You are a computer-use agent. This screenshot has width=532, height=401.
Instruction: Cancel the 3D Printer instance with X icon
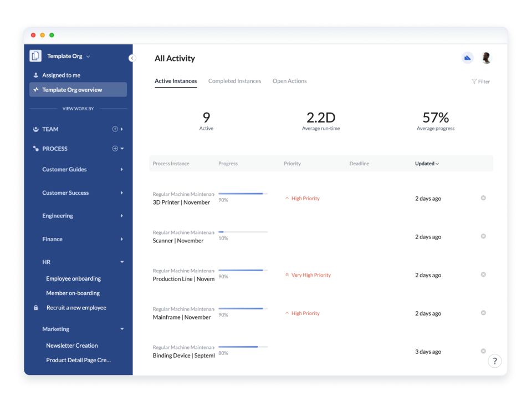pyautogui.click(x=483, y=198)
